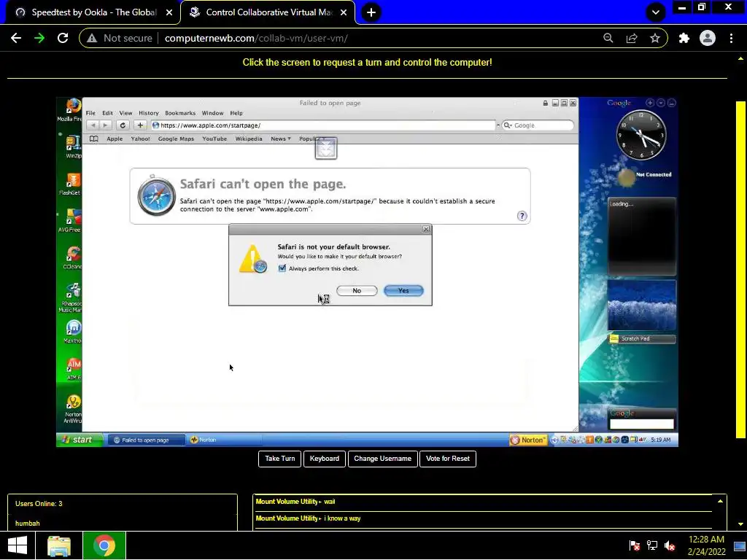Open a new Chrome tab
This screenshot has height=560, width=747.
click(371, 12)
